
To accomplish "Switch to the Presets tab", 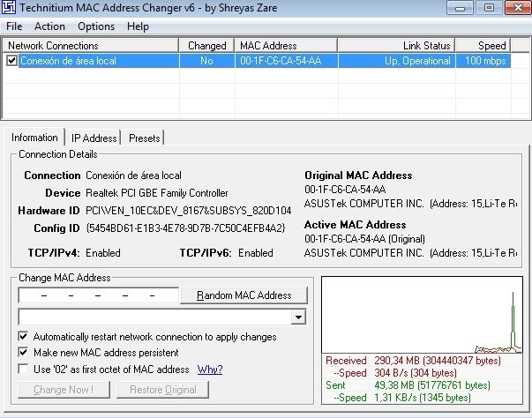I will click(x=144, y=138).
